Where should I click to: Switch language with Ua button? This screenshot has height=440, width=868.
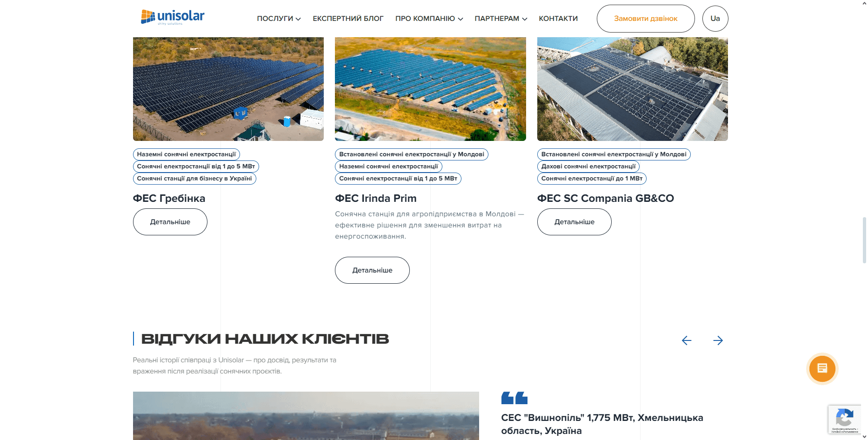click(715, 19)
